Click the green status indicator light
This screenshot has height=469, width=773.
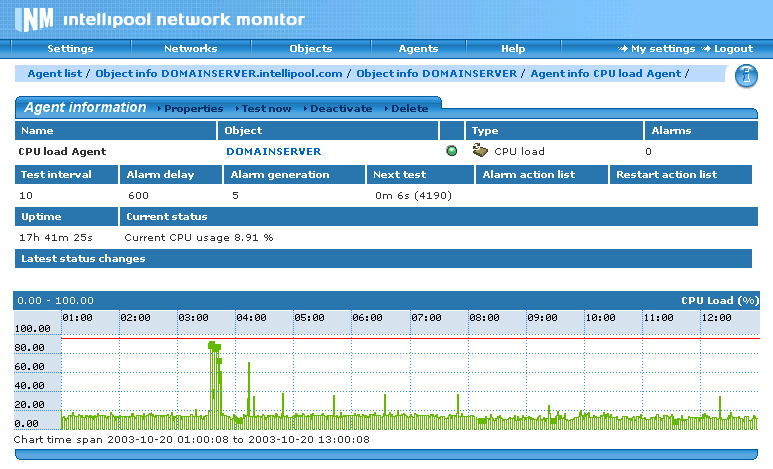point(452,151)
